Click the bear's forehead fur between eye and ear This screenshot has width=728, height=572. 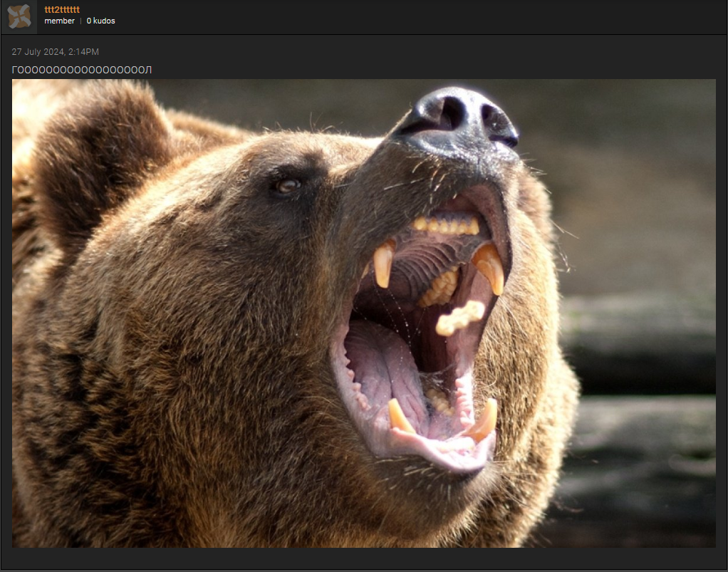pyautogui.click(x=214, y=171)
